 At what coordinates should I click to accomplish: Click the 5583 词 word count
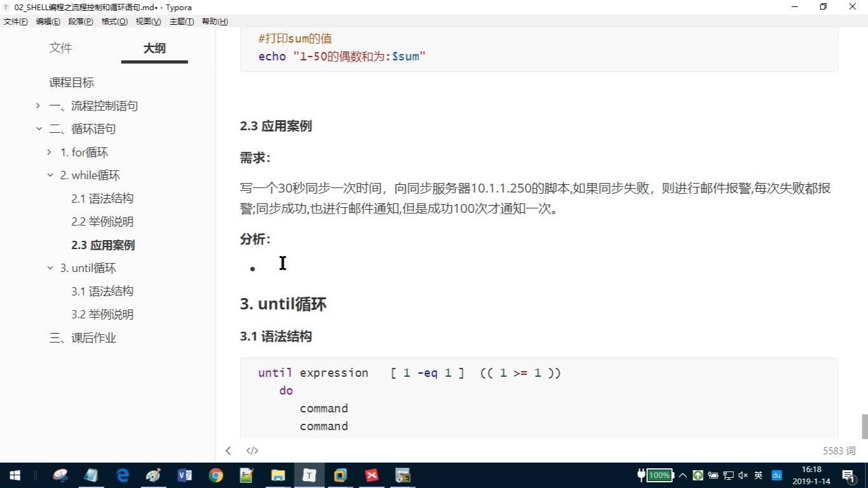(839, 451)
